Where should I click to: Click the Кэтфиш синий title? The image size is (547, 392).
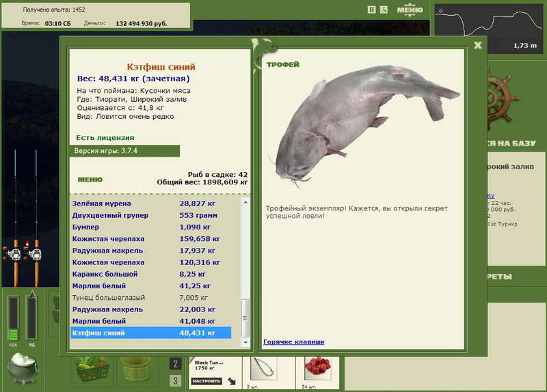[161, 67]
